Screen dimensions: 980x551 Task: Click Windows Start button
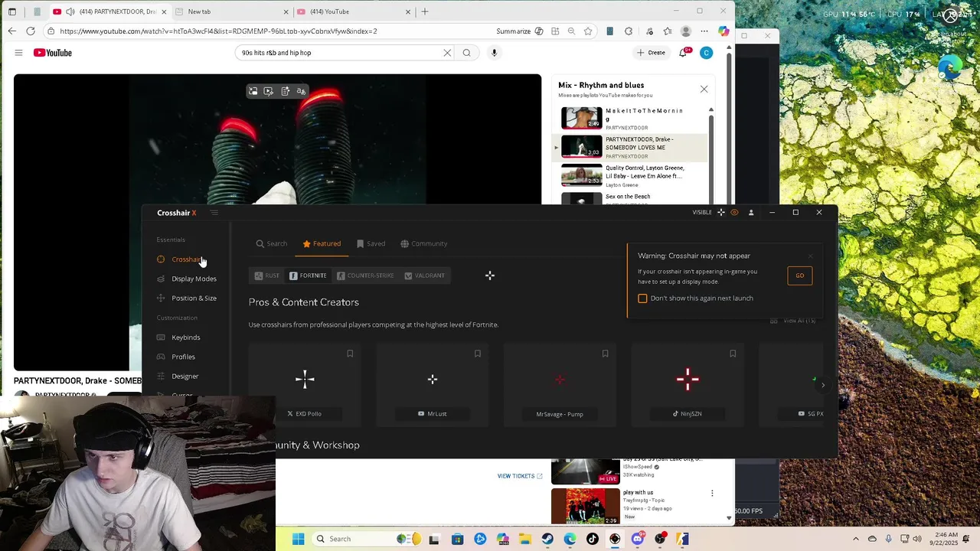(298, 539)
